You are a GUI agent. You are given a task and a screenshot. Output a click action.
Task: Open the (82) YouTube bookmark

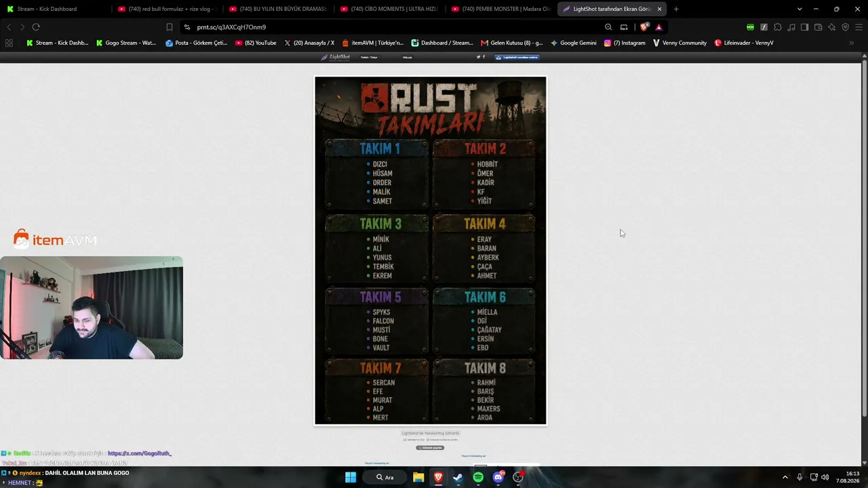tap(256, 43)
